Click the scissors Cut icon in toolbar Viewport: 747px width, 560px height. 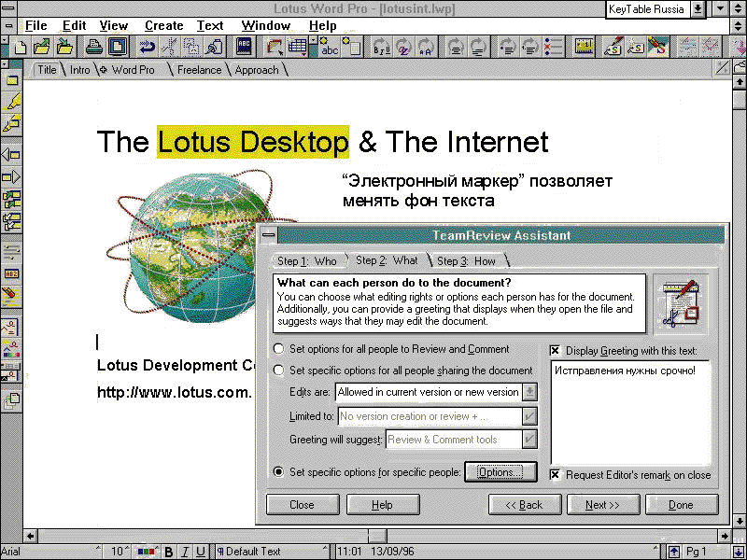(170, 48)
